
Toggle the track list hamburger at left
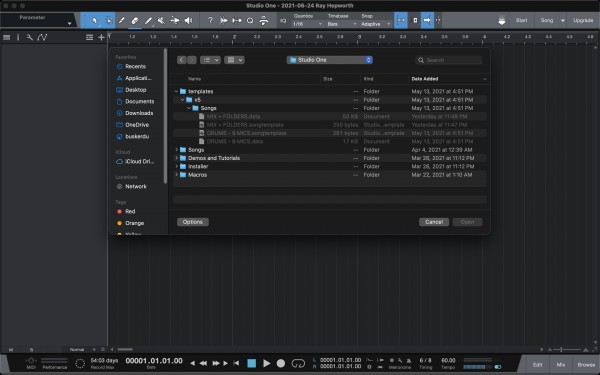click(7, 37)
